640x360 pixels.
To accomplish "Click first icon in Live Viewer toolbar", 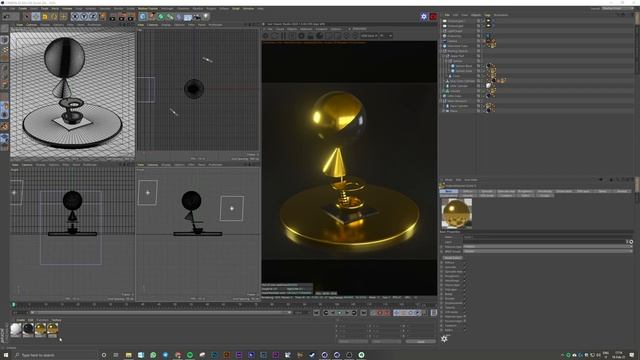I will [x=266, y=36].
